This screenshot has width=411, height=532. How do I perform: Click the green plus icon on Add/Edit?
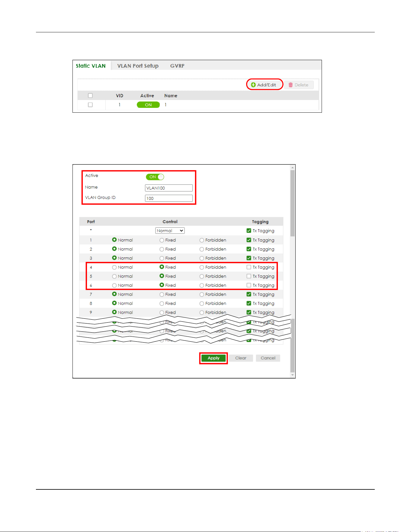tap(253, 85)
